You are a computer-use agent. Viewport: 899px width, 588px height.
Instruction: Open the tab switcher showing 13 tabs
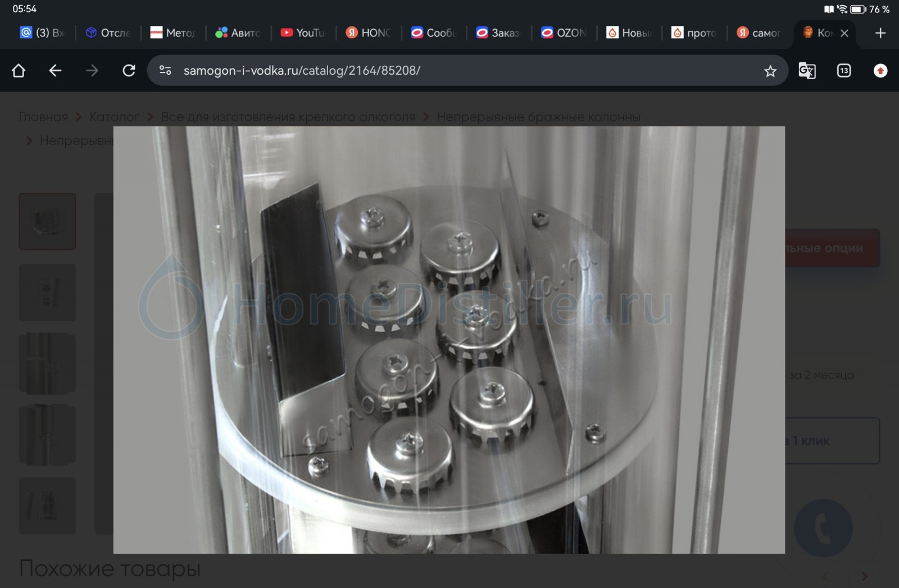843,71
